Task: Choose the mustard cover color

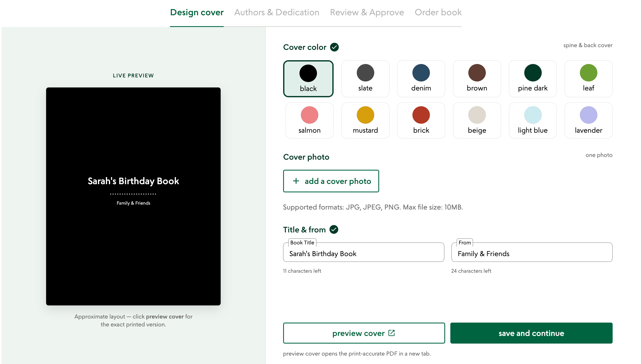Action: click(x=365, y=120)
